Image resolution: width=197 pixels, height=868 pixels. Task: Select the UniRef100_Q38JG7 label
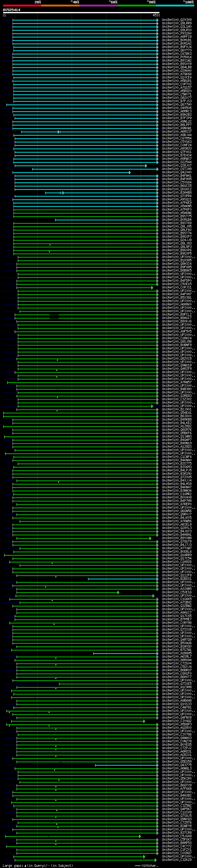pos(176,165)
